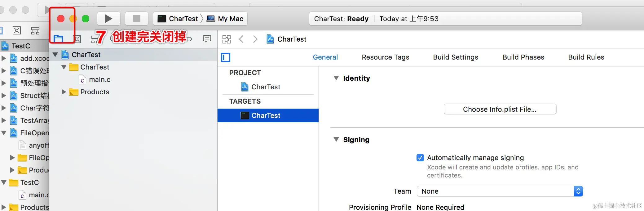Toggle the project and targets list sidebar
This screenshot has width=644, height=211.
[226, 57]
